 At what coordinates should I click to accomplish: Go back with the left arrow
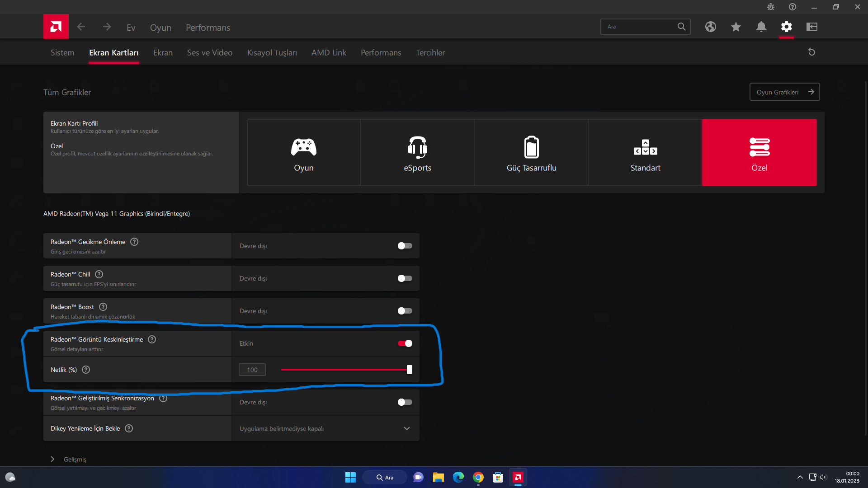pos(81,27)
